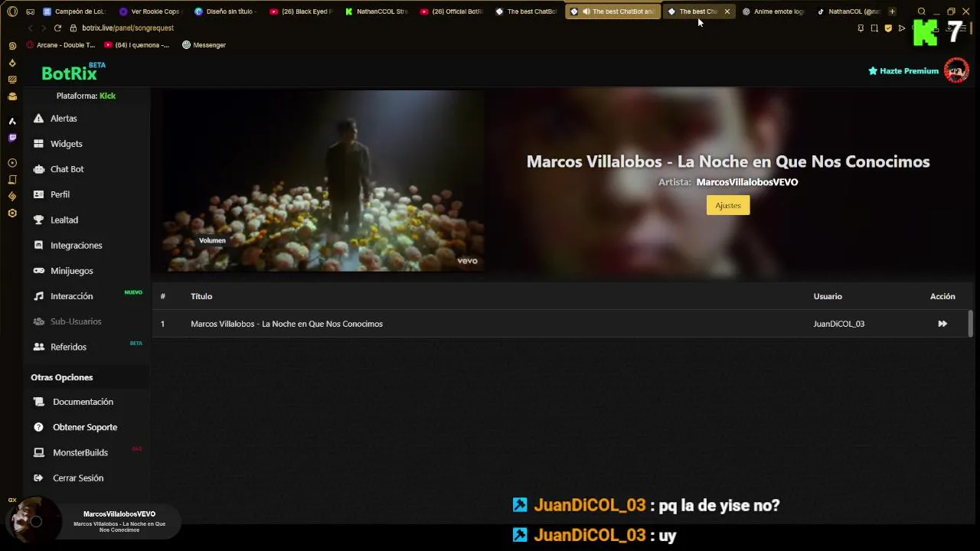Click the Otras Opciones heading
The image size is (980, 551).
click(61, 377)
